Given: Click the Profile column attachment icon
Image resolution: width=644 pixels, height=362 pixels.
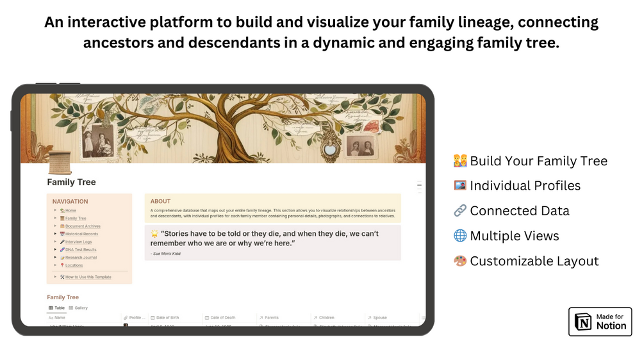Looking at the screenshot, I should (126, 318).
